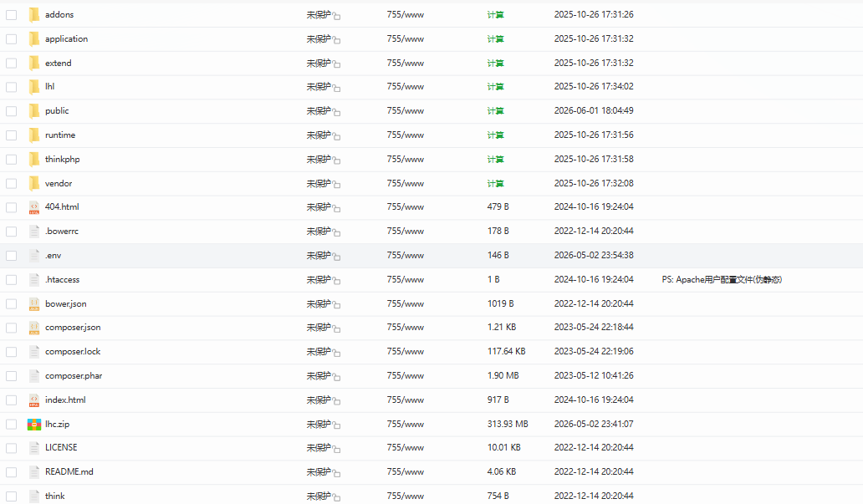Open the vendor folder icon
The width and height of the screenshot is (863, 504).
tap(34, 184)
